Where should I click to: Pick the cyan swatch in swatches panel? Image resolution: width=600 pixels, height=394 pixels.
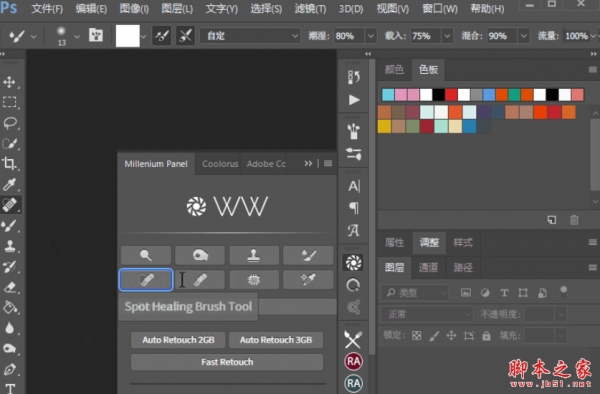pos(388,94)
